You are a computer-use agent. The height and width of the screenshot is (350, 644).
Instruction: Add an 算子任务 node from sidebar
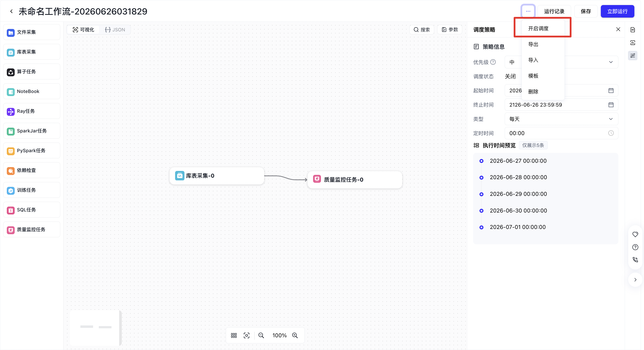point(32,72)
